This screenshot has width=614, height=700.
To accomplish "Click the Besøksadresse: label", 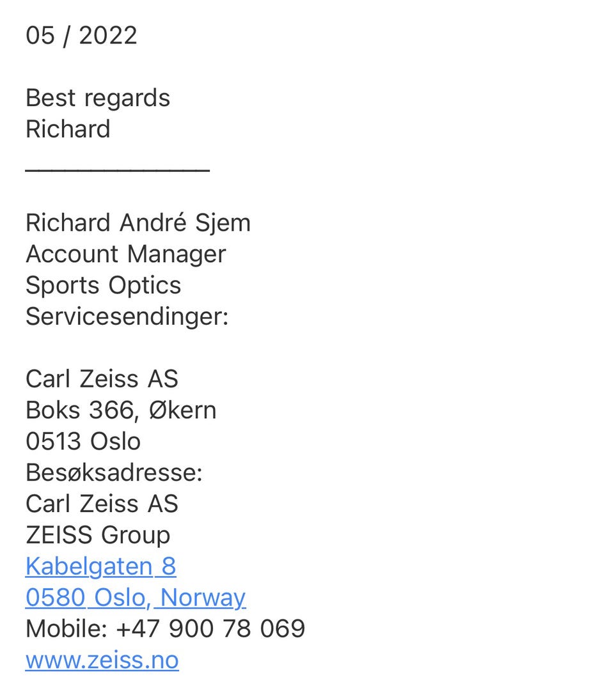I will 113,472.
